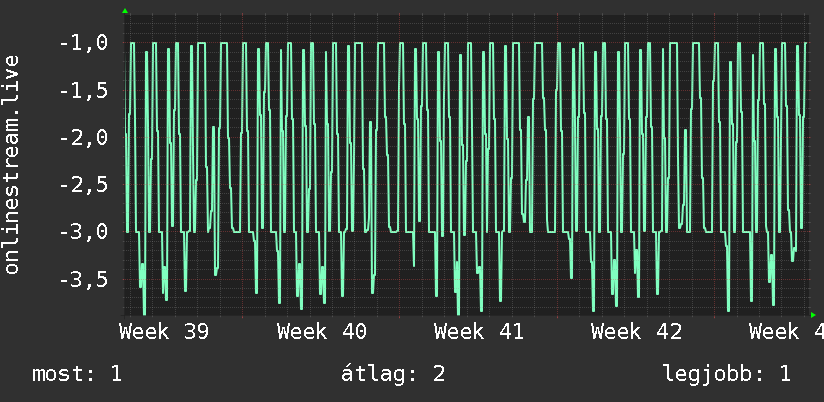824x402 pixels.
Task: Click the green arrow ending the X axis
Action: [x=813, y=315]
